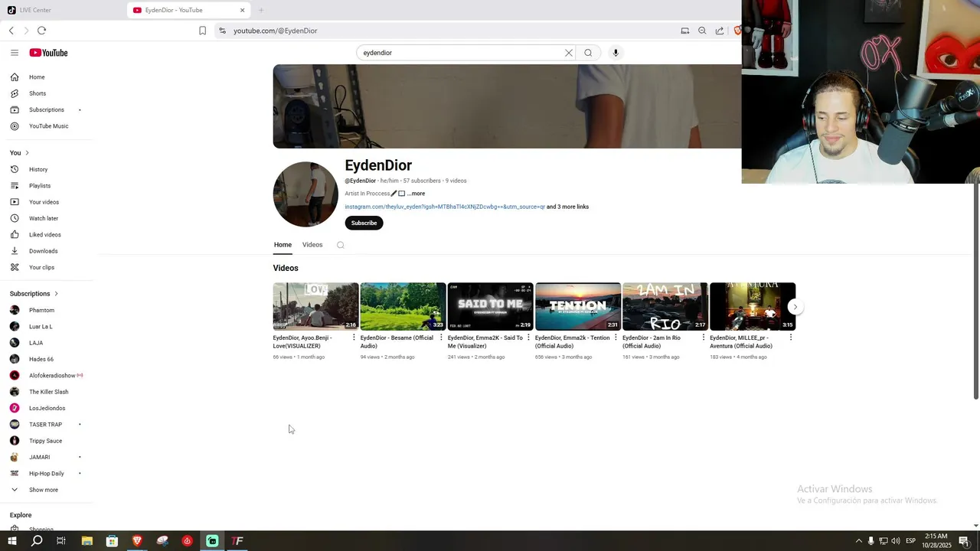Play the Aventura (Official Audio) thumbnail

(753, 307)
